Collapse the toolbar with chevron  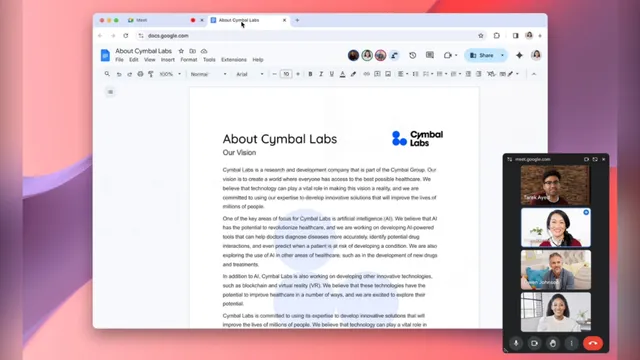point(534,74)
